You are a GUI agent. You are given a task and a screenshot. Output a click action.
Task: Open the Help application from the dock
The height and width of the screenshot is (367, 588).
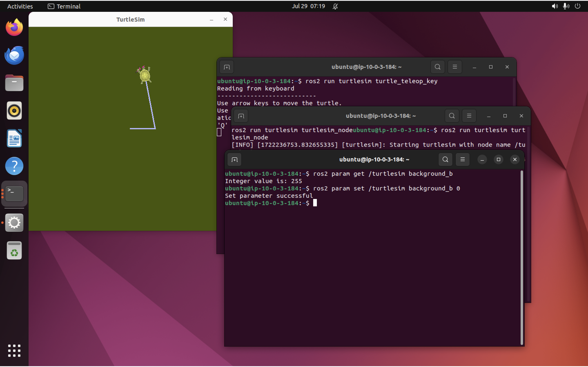pyautogui.click(x=14, y=166)
